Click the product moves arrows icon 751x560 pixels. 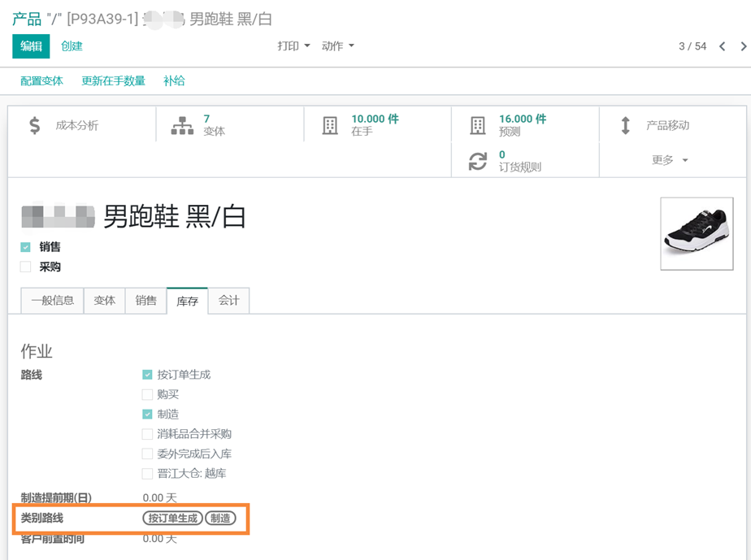(625, 125)
